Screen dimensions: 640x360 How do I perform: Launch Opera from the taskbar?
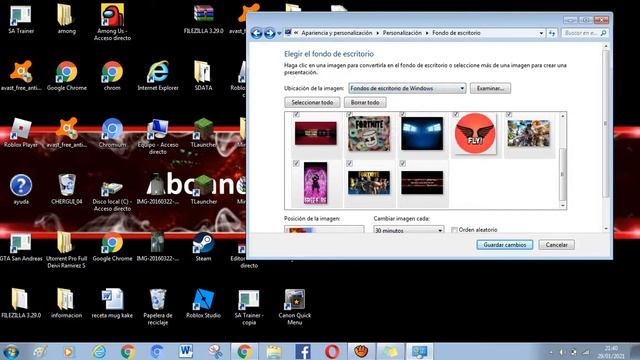[332, 351]
